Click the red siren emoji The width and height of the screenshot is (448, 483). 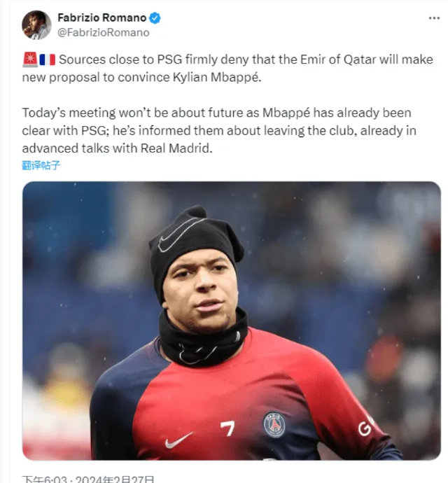30,60
